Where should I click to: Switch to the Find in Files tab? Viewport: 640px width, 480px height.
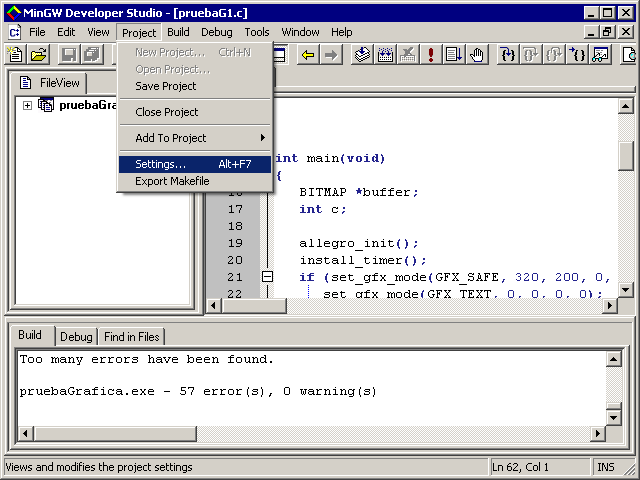pyautogui.click(x=131, y=337)
